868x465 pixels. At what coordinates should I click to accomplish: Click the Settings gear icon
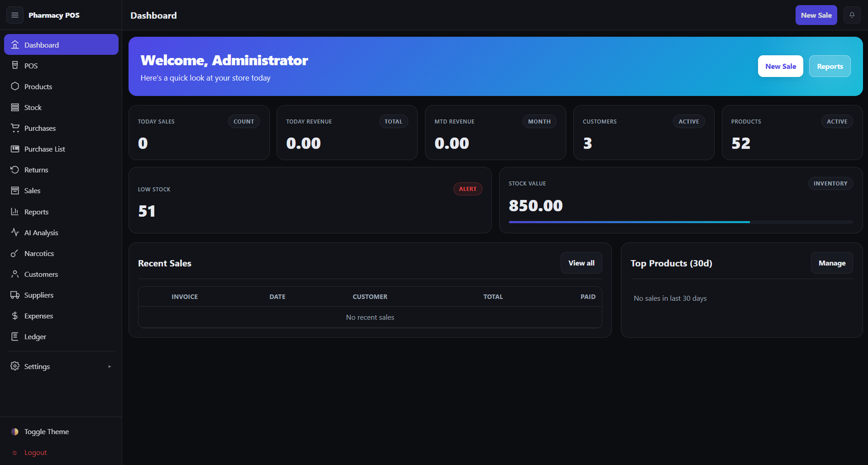pyautogui.click(x=15, y=366)
